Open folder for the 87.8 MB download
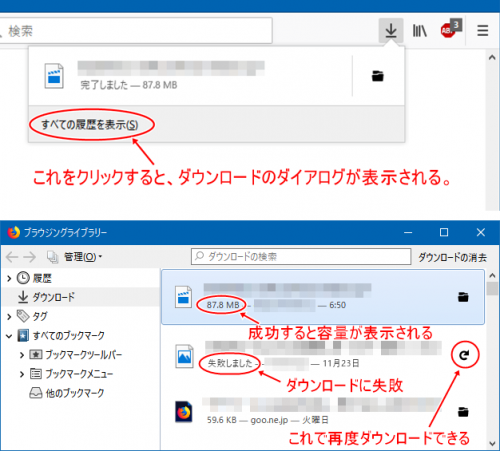 click(x=463, y=297)
